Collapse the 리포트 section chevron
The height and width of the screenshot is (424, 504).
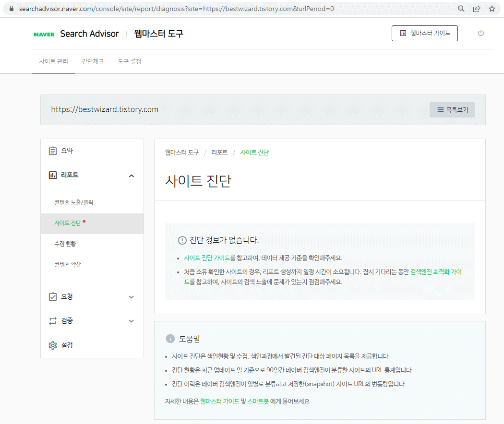pyautogui.click(x=131, y=176)
